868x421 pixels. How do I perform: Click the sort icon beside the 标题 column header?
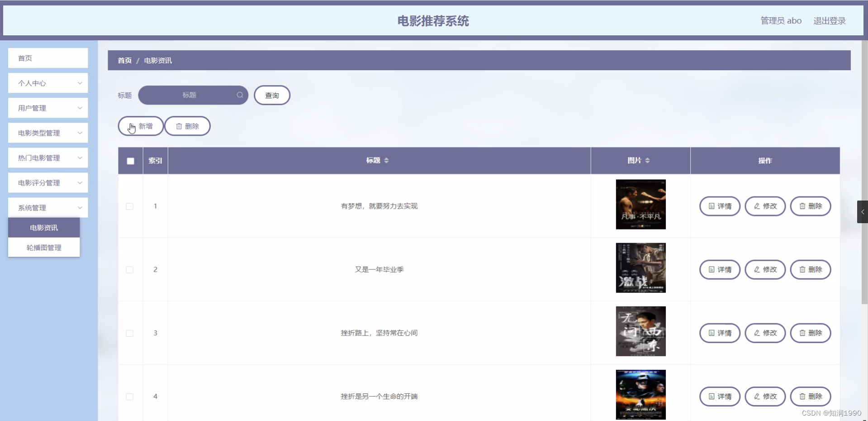click(388, 160)
